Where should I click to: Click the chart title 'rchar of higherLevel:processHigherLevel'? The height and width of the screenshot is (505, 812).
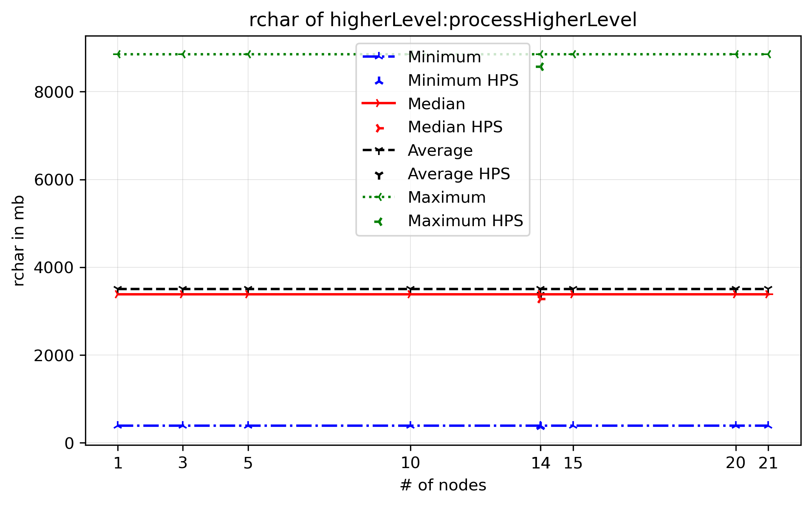[x=443, y=20]
